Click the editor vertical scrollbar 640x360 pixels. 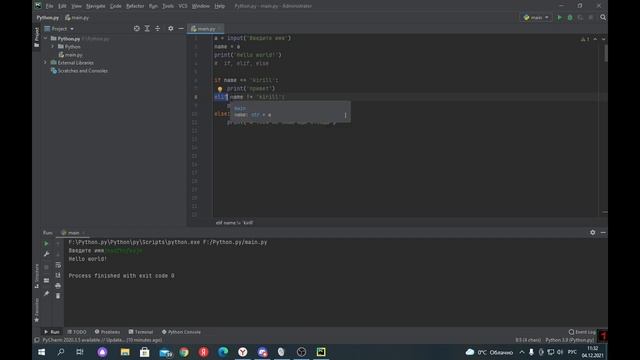point(606,53)
